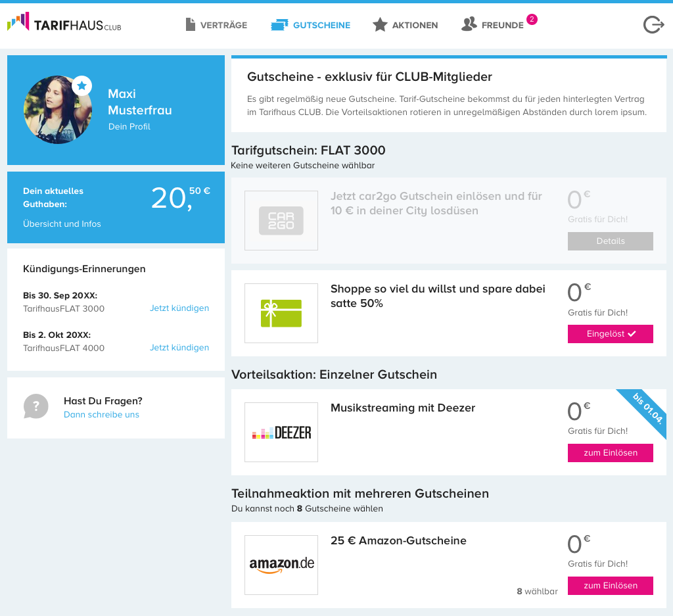
Task: Open the Verträge tab
Action: pos(216,25)
